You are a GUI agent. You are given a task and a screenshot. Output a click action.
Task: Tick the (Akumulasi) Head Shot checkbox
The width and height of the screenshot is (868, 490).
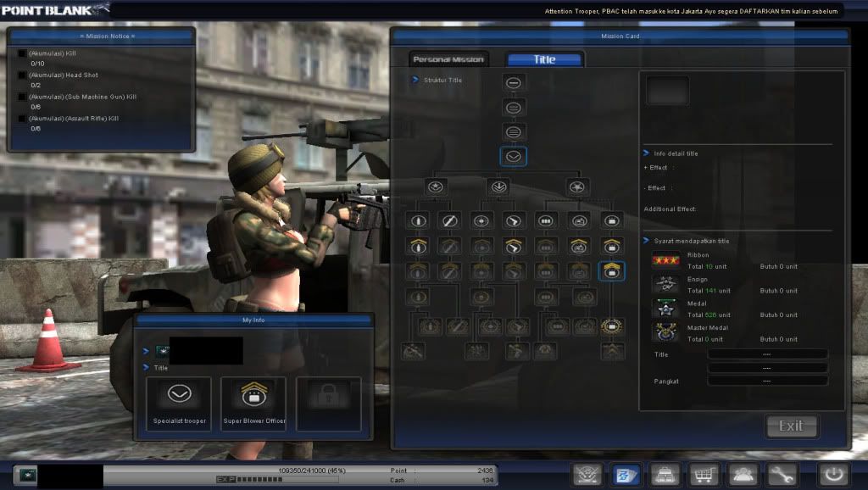[x=22, y=75]
